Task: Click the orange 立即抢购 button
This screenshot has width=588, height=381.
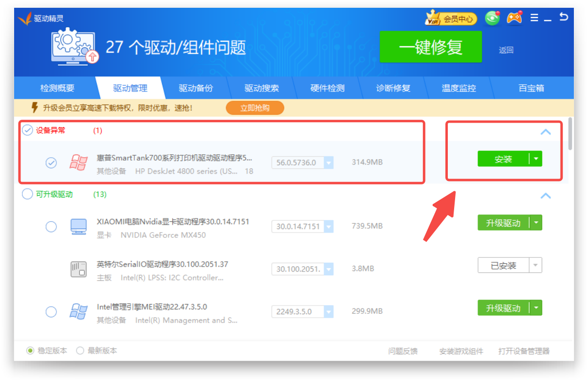Action: [255, 108]
